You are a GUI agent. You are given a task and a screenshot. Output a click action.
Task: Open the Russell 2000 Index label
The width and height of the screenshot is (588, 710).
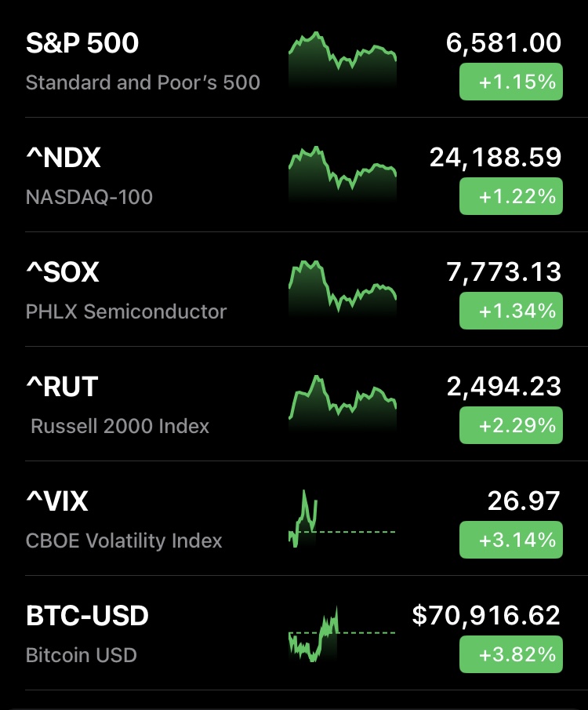click(x=120, y=426)
